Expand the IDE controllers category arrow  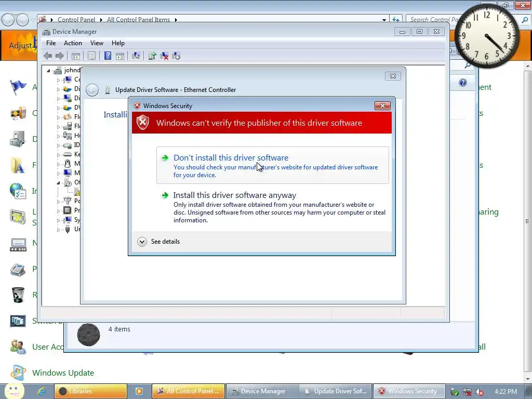(58, 145)
